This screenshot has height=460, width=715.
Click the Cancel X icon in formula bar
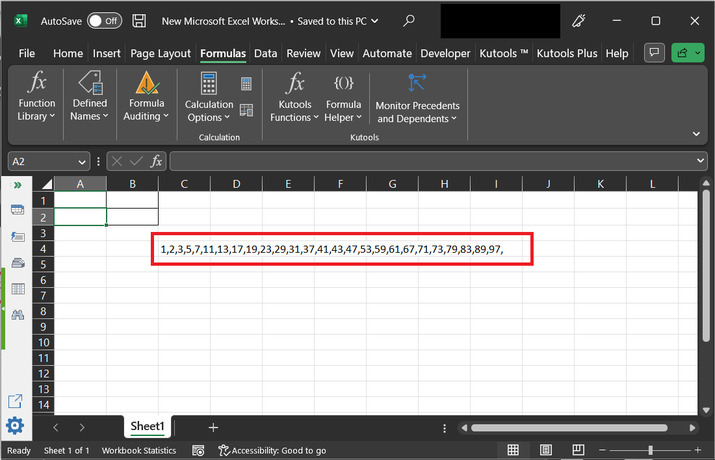point(117,161)
